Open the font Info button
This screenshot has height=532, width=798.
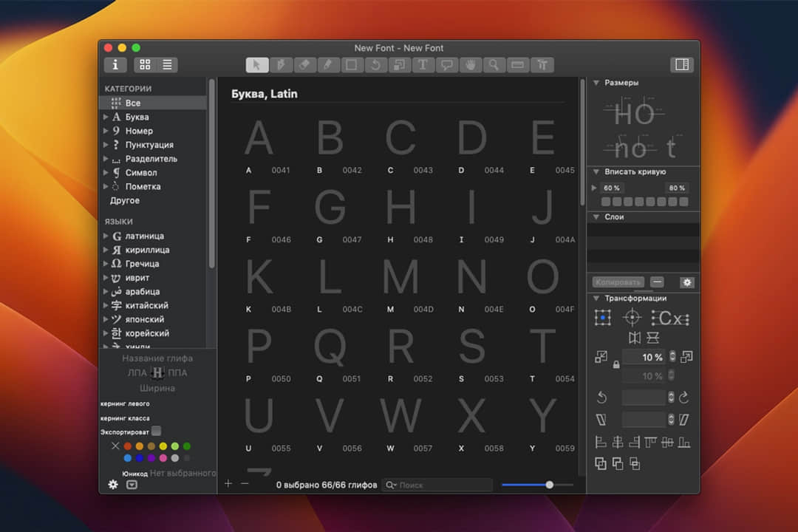coord(115,65)
